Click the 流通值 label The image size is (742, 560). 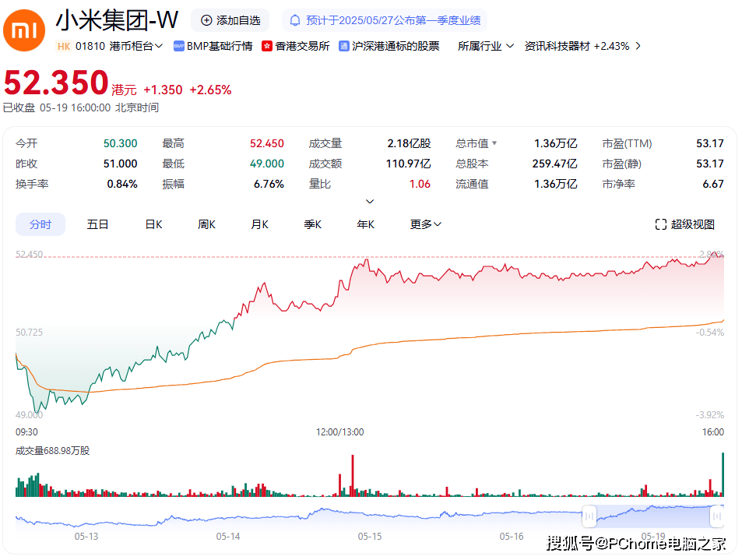[472, 184]
